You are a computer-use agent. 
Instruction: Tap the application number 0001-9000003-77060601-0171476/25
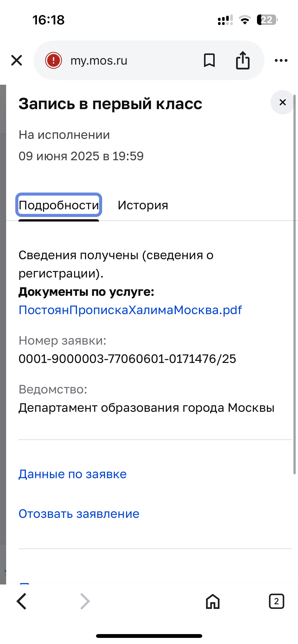click(127, 359)
